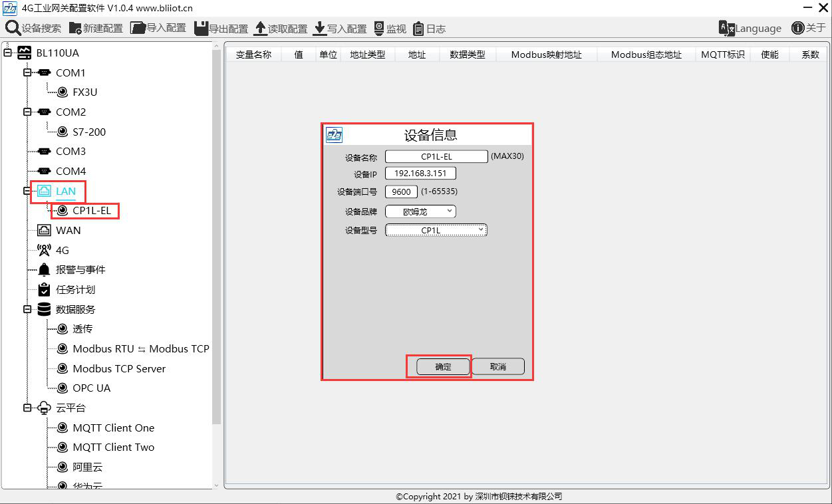832x504 pixels.
Task: Click the tree scrollbar up arrow
Action: click(216, 45)
